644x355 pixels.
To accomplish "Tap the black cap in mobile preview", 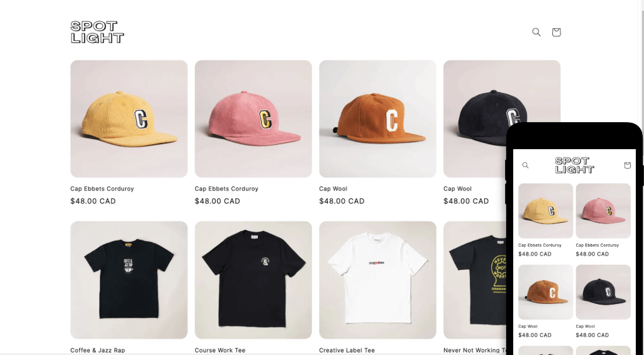I will tap(603, 292).
